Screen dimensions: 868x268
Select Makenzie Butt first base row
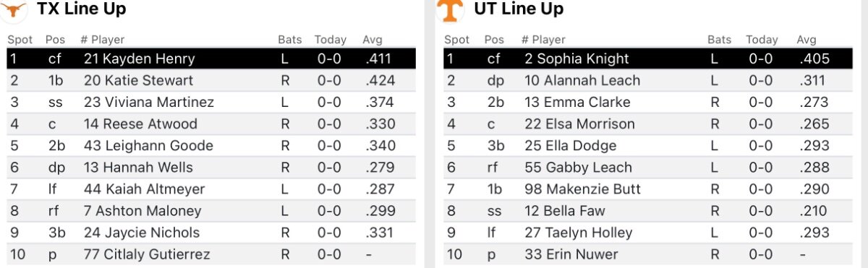[x=647, y=189]
